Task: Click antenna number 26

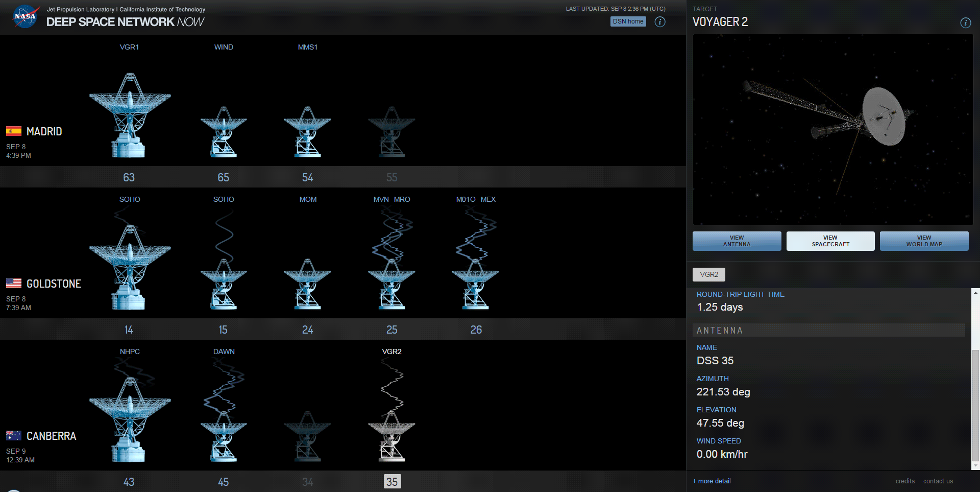Action: (x=476, y=330)
